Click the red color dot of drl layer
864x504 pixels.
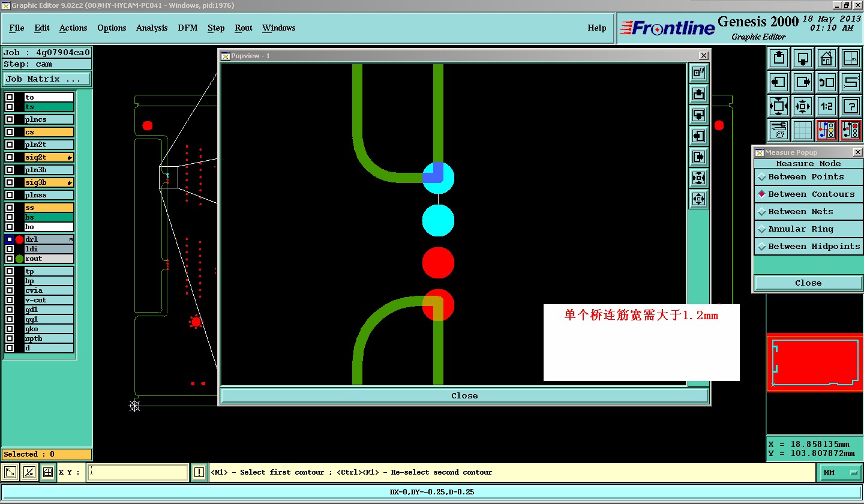pyautogui.click(x=19, y=239)
